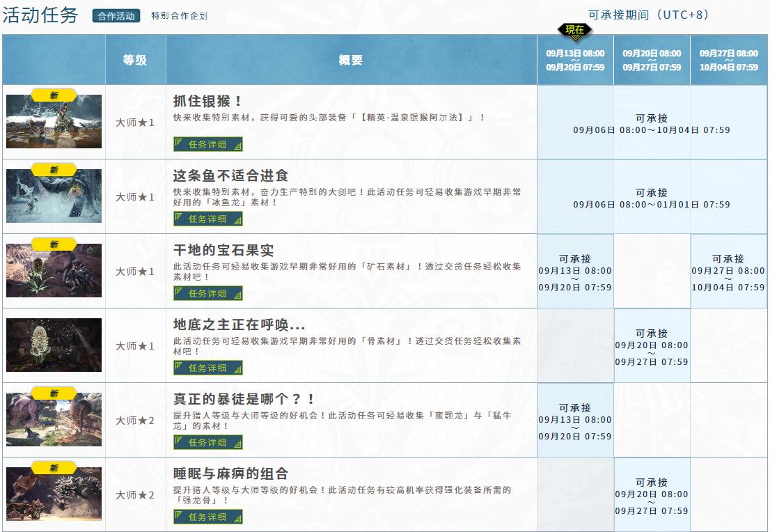Click the 真正的暴徒是哪个 quest thumbnail
This screenshot has height=532, width=770.
54,421
